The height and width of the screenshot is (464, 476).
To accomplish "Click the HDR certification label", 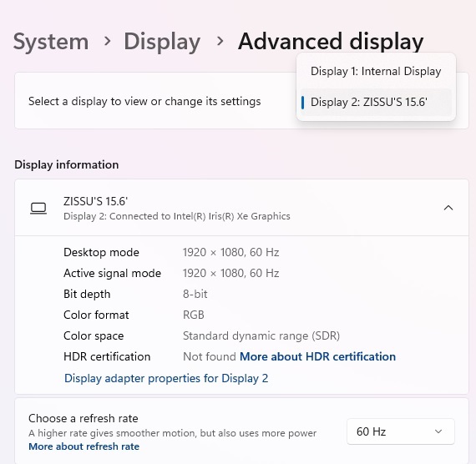I will 107,356.
